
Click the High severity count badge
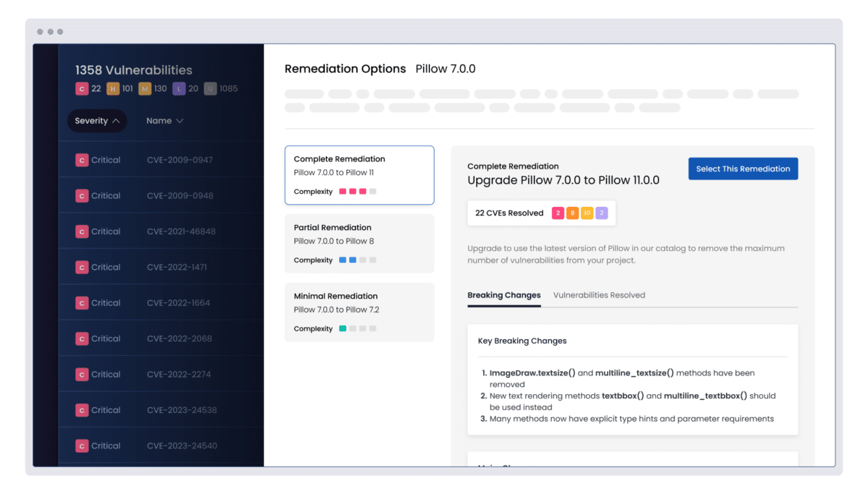[x=113, y=89]
